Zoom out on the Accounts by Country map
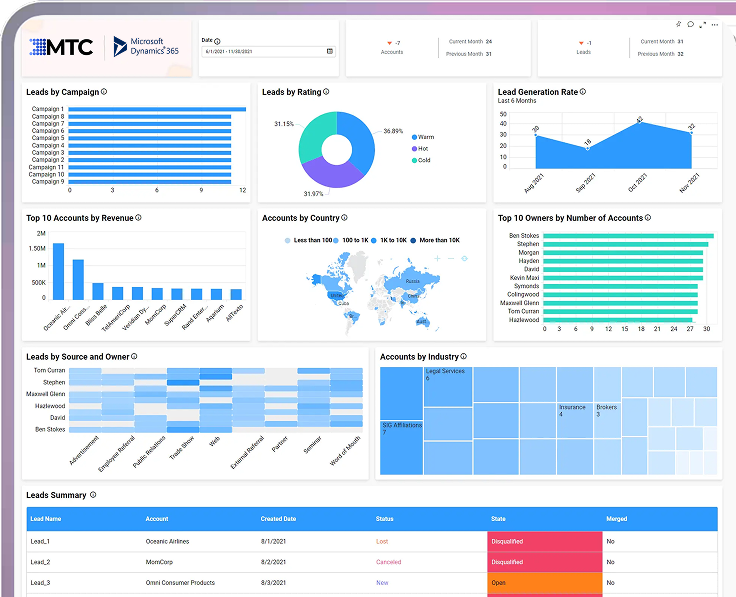The height and width of the screenshot is (597, 736). [x=450, y=258]
